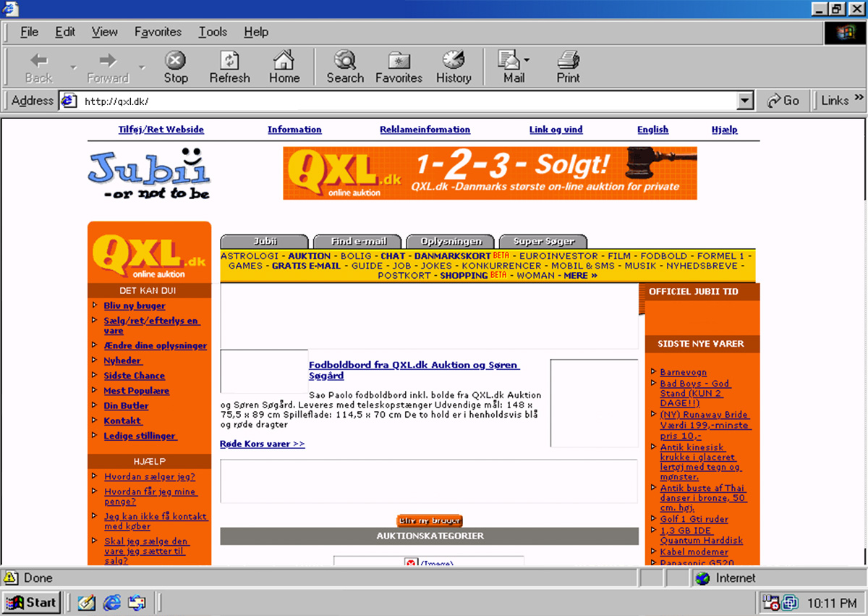Print the current page
Image resolution: width=868 pixels, height=616 pixels.
coord(568,67)
